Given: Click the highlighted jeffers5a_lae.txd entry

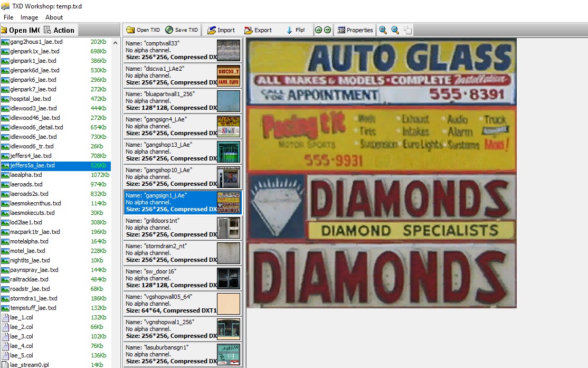Looking at the screenshot, I should 55,165.
